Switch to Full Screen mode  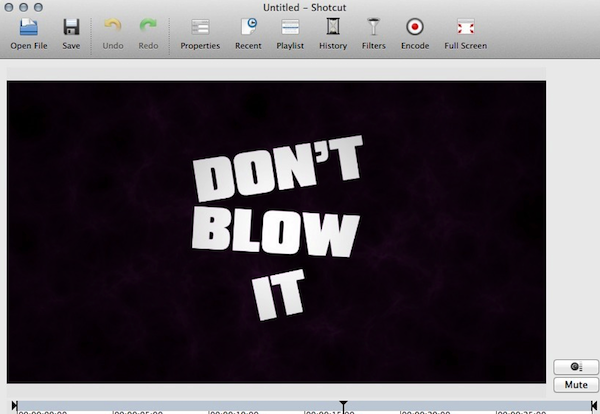[465, 33]
